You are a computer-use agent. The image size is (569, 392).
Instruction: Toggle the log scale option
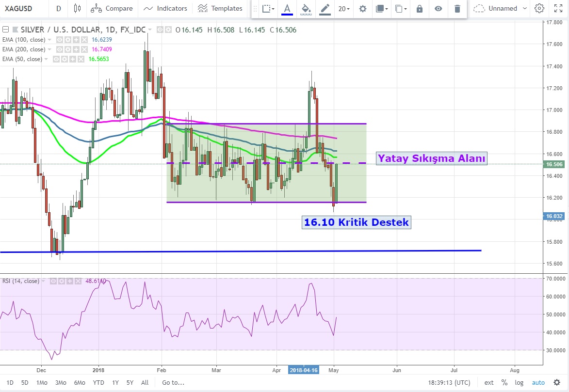point(519,382)
